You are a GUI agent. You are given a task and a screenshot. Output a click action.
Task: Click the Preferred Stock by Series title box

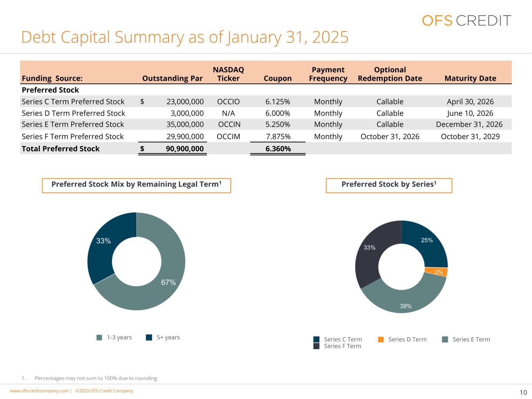[x=389, y=185]
